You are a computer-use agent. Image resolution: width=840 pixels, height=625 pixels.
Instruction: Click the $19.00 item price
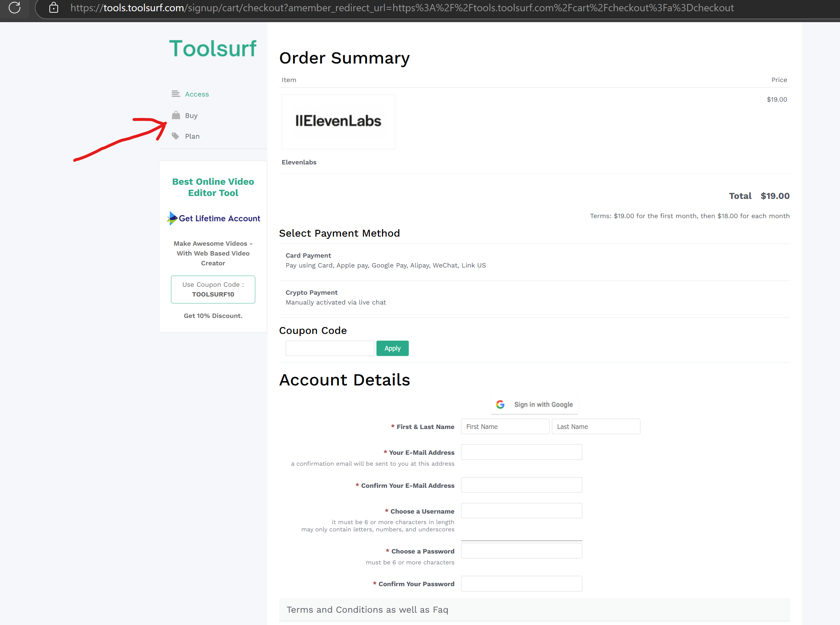[x=777, y=99]
